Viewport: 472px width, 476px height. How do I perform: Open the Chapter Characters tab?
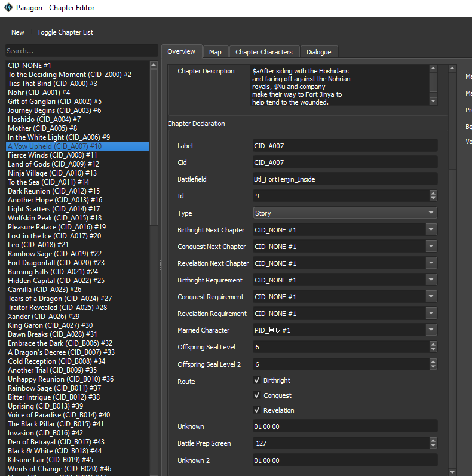264,52
